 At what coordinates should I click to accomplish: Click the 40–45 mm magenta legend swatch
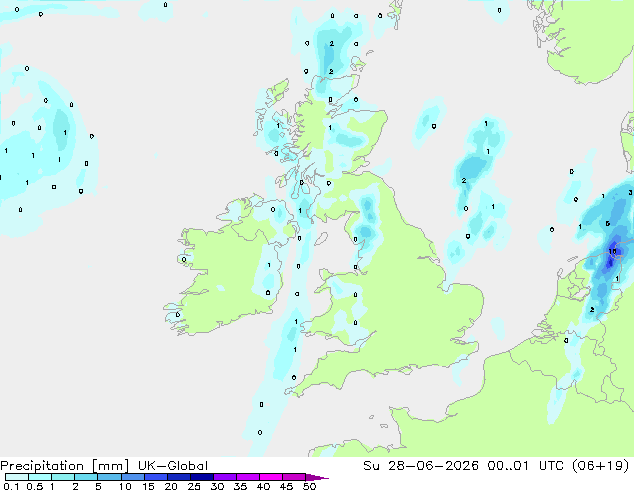[x=271, y=477]
